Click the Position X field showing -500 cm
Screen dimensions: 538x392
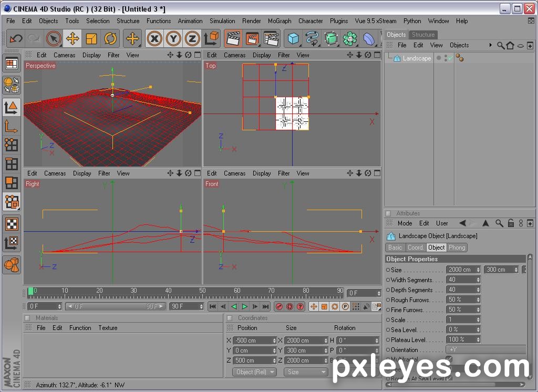pos(254,340)
